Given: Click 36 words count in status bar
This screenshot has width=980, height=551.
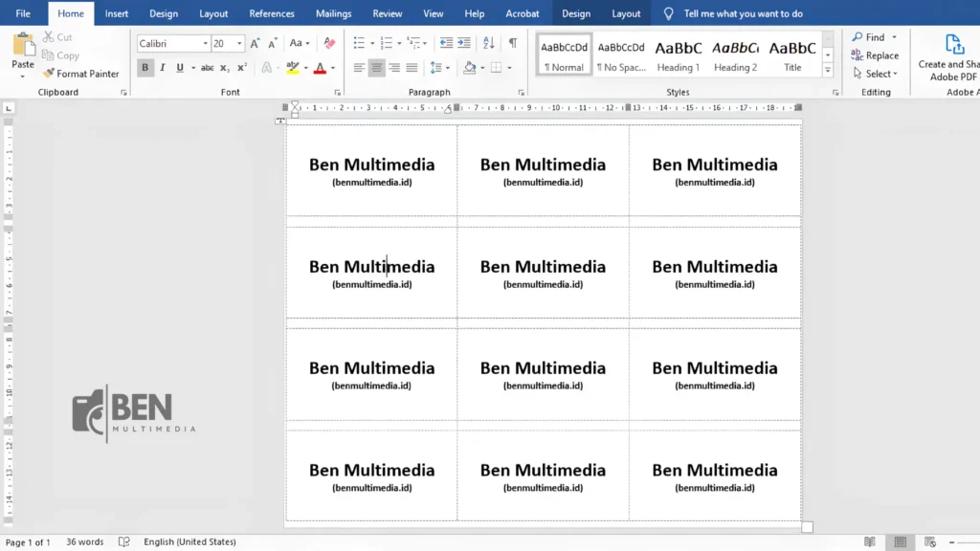Looking at the screenshot, I should coord(85,541).
